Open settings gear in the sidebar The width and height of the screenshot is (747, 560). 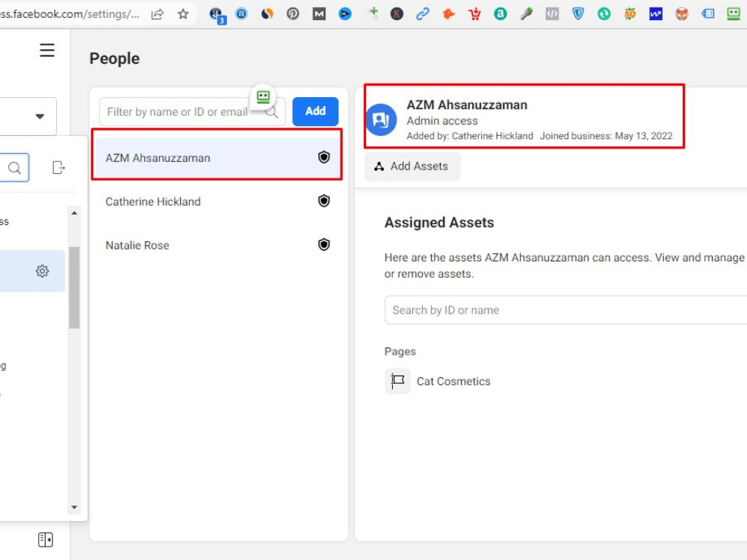43,271
